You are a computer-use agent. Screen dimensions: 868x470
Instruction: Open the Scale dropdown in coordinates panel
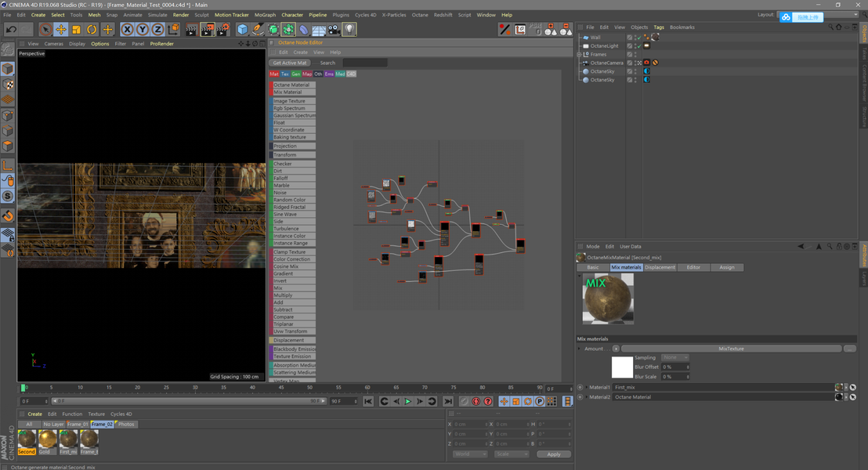point(512,454)
